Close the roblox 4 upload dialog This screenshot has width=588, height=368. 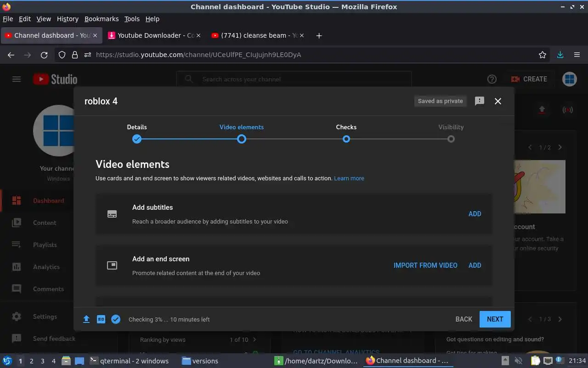coord(498,101)
